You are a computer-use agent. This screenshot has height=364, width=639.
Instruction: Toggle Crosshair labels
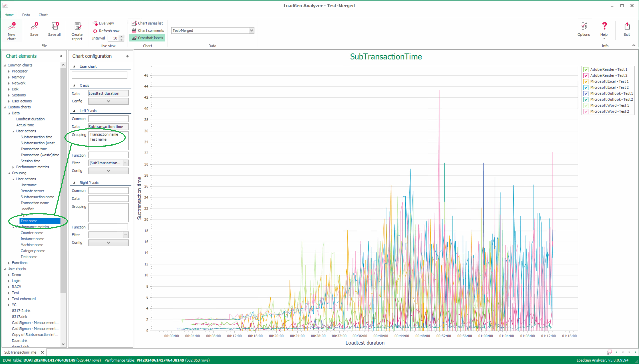coord(147,38)
